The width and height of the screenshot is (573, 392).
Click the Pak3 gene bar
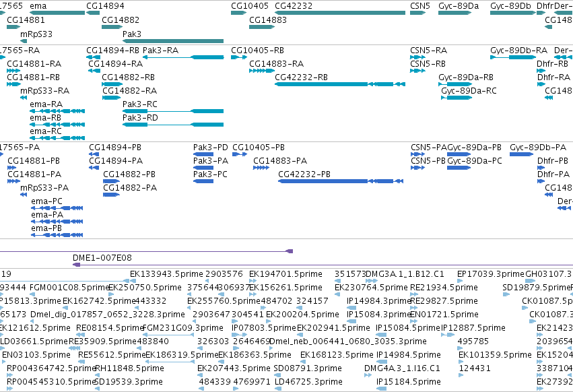(173, 41)
